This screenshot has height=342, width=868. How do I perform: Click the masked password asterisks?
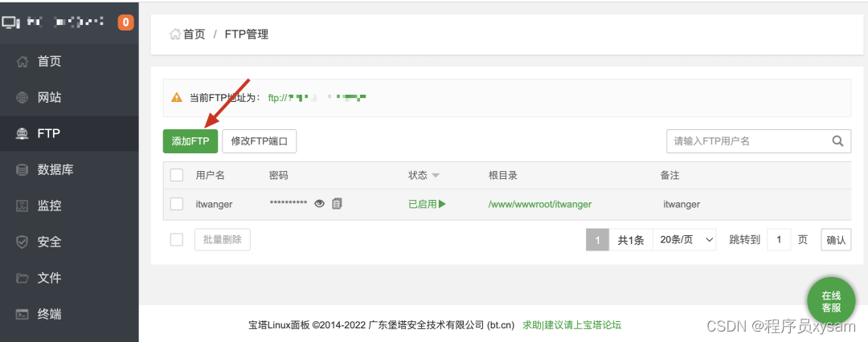click(289, 203)
